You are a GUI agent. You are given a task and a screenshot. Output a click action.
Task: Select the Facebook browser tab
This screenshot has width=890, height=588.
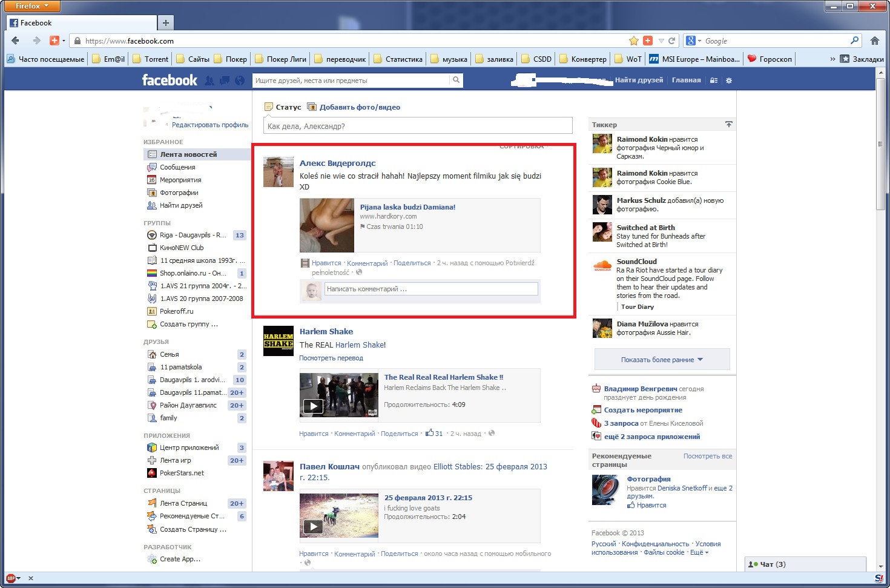click(x=82, y=22)
